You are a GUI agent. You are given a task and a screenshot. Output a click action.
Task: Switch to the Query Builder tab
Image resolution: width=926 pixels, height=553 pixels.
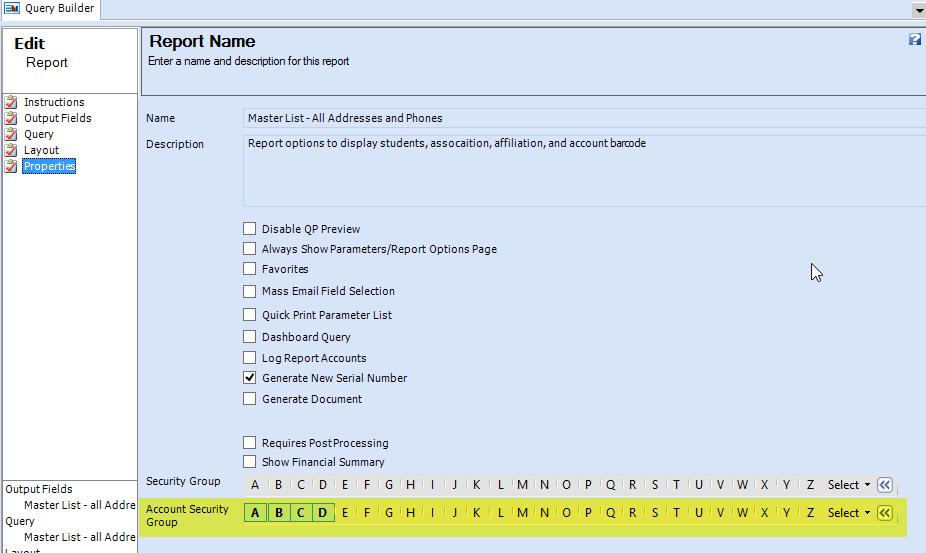(50, 8)
